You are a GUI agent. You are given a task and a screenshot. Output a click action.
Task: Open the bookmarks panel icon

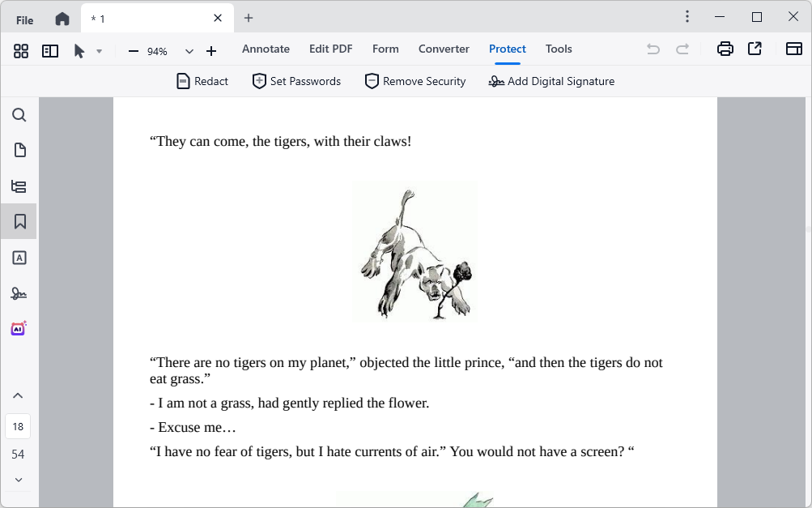[x=19, y=221]
